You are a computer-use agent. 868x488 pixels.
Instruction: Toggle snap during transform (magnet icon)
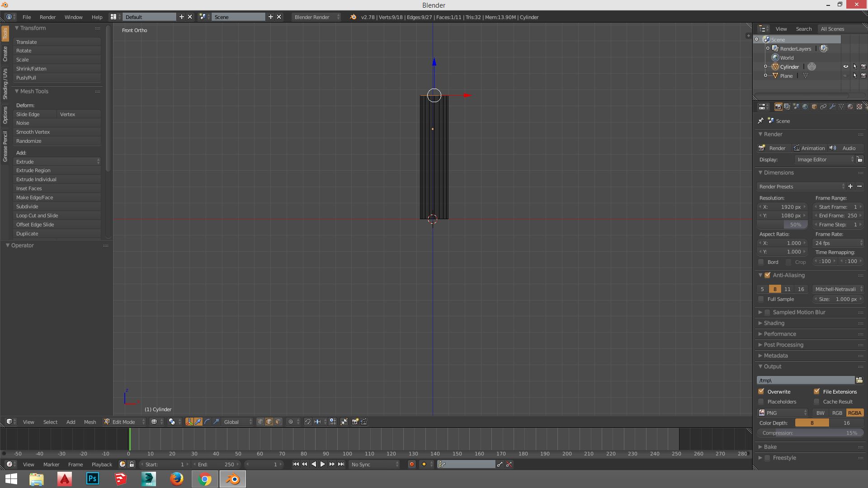tap(307, 422)
